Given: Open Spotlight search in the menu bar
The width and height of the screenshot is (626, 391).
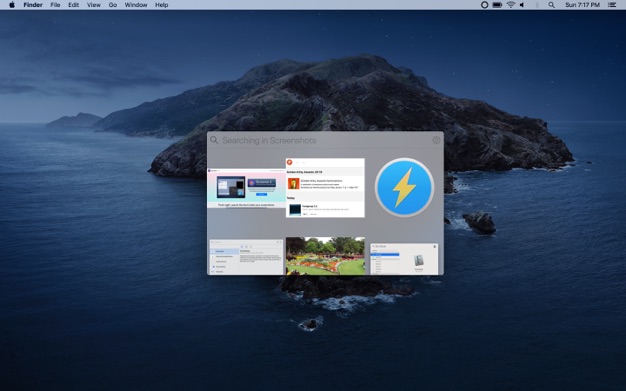Looking at the screenshot, I should coord(551,5).
